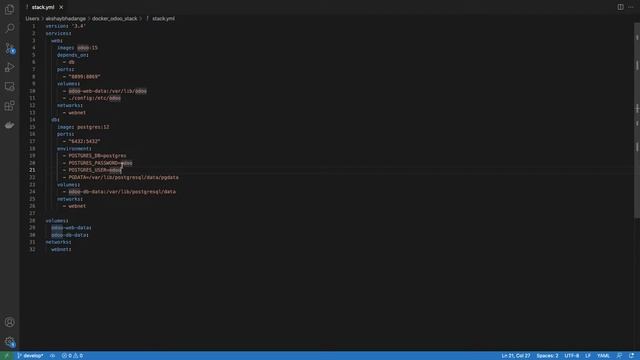Click stack.yml in the breadcrumb
The width and height of the screenshot is (640, 360).
(163, 19)
